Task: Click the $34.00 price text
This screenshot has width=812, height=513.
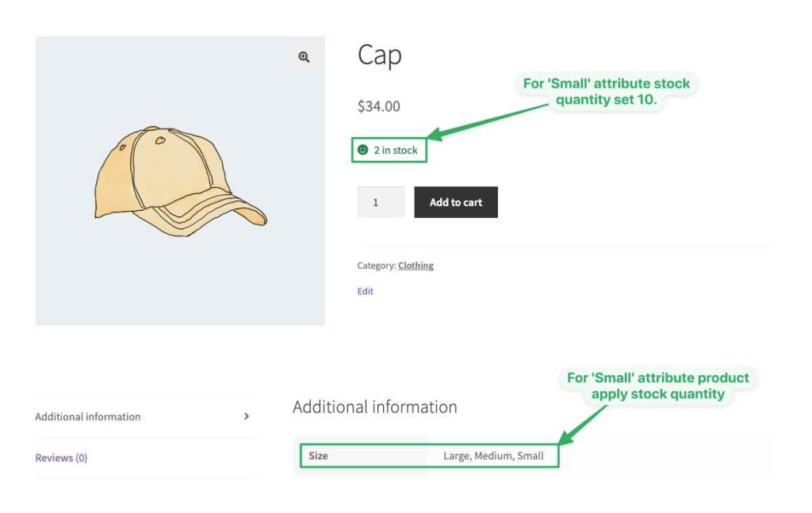Action: point(378,106)
